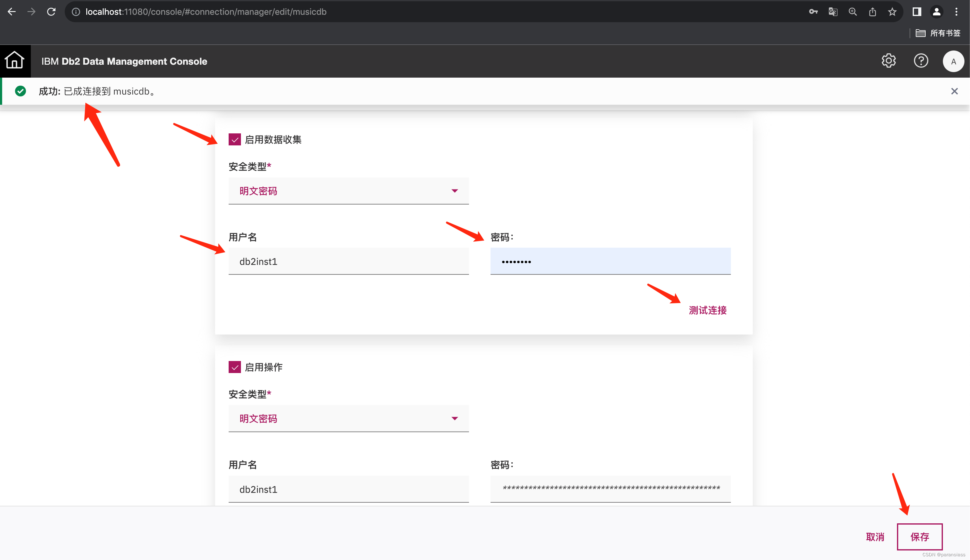Click the home icon in the header
Screen dimensions: 970x560
[x=14, y=61]
